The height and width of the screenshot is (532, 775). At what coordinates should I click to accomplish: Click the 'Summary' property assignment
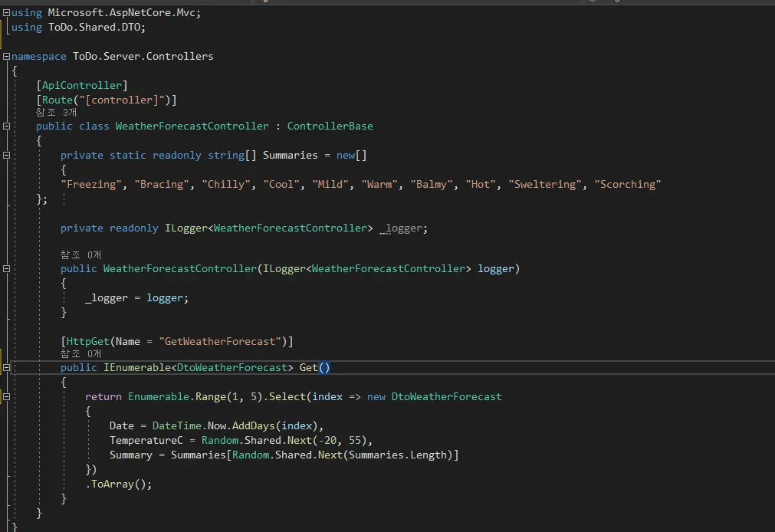pyautogui.click(x=131, y=455)
